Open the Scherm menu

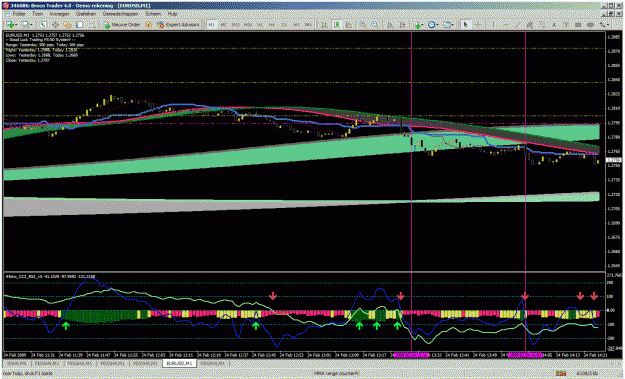click(153, 14)
